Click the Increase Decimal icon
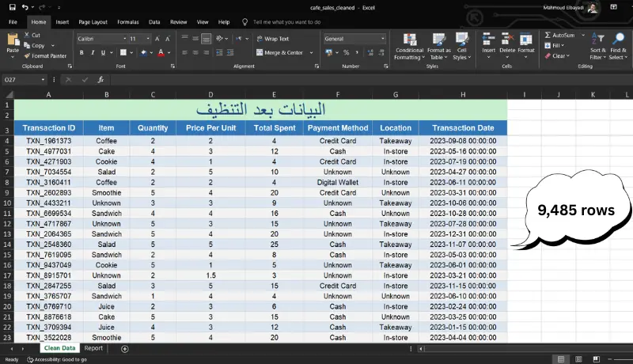 pyautogui.click(x=370, y=52)
